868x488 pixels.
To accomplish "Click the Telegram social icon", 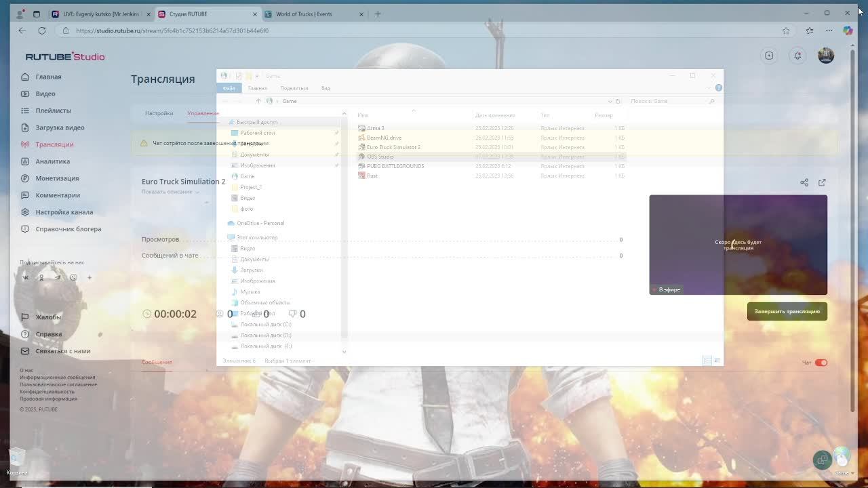I will tap(58, 277).
